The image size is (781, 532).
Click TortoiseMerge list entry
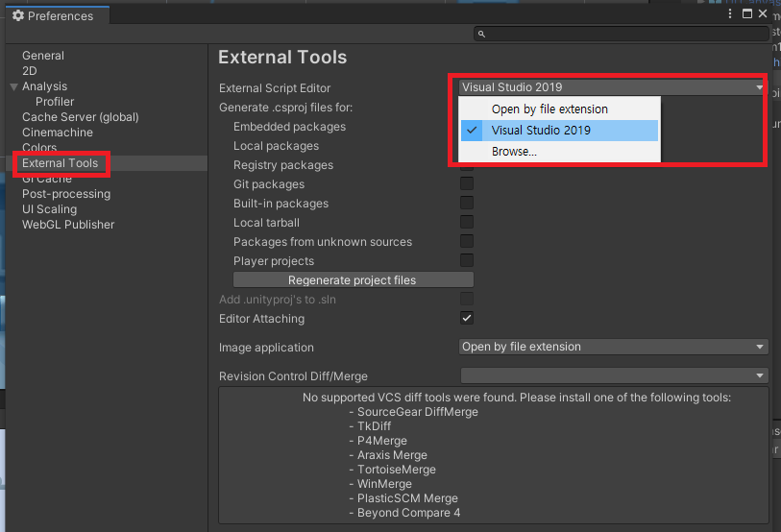pyautogui.click(x=397, y=470)
